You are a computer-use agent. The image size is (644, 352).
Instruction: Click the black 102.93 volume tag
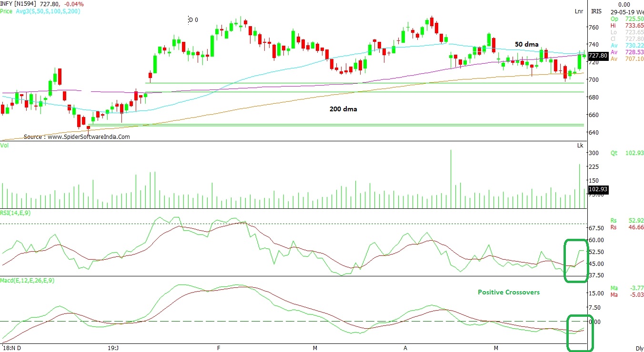[x=598, y=189]
